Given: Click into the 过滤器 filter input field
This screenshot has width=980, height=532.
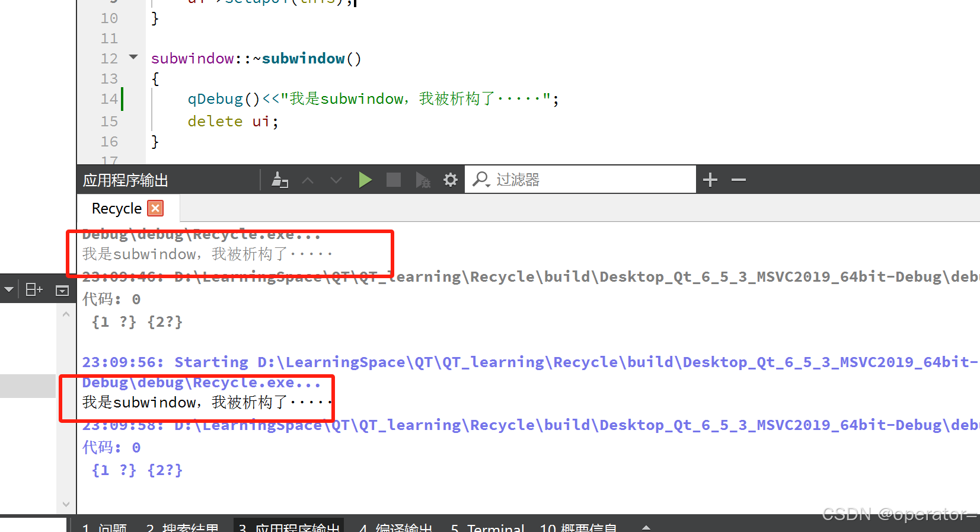Looking at the screenshot, I should pyautogui.click(x=581, y=180).
